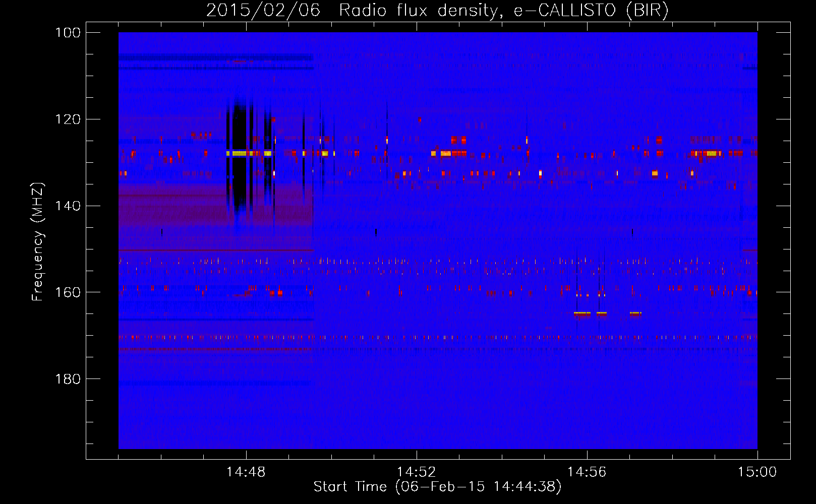Click the '14:48' time tick label
Screen dimensions: 816x504
(246, 472)
